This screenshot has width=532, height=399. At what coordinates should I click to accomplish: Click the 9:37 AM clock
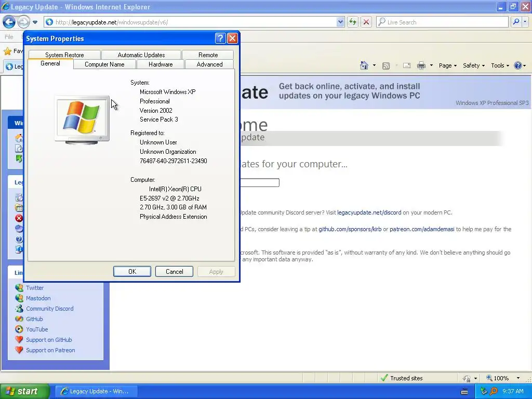coord(513,391)
